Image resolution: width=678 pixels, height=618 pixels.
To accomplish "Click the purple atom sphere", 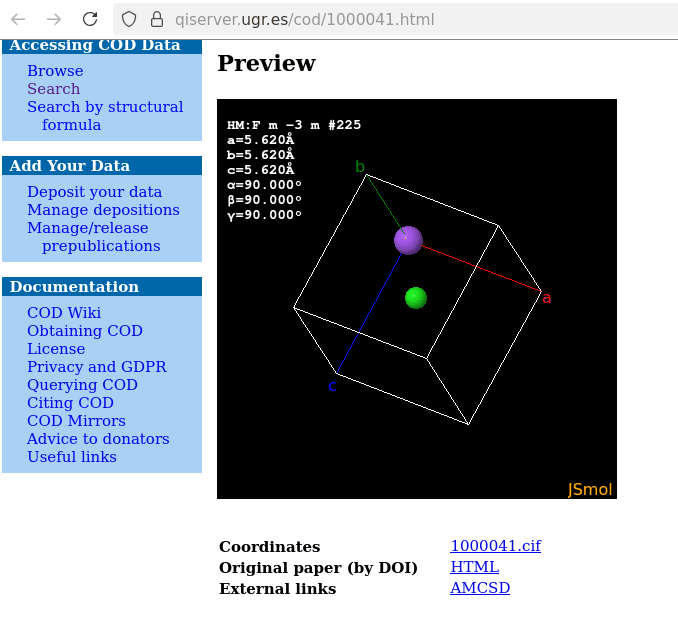I will pos(408,240).
